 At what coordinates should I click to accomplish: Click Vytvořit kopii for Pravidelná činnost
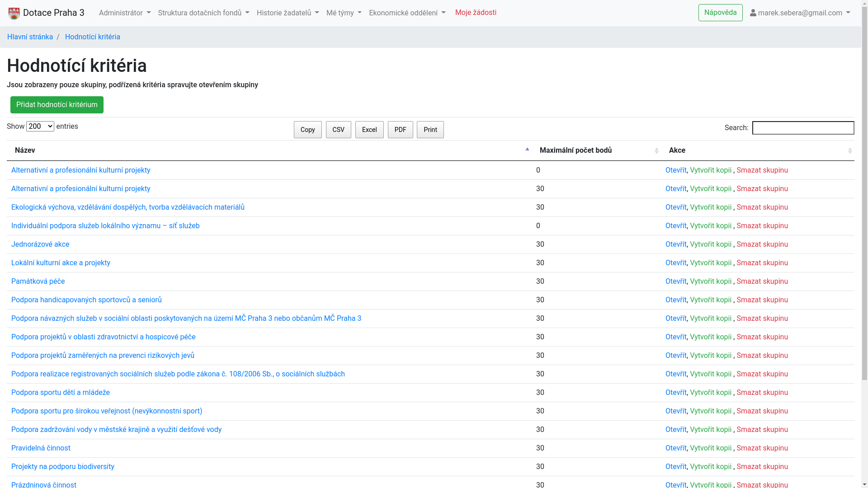click(710, 448)
